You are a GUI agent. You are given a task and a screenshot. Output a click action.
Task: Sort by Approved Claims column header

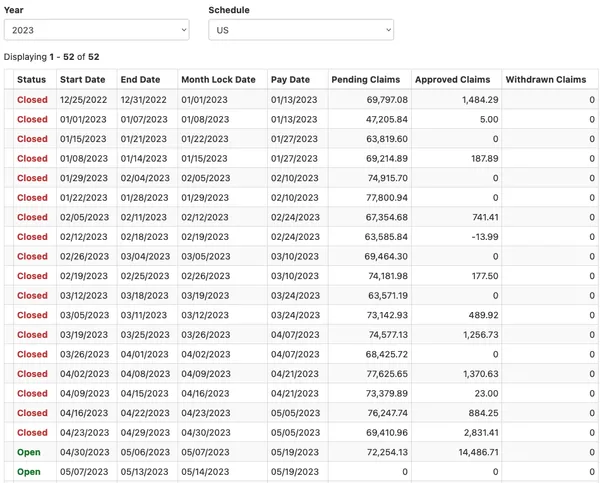(x=453, y=80)
